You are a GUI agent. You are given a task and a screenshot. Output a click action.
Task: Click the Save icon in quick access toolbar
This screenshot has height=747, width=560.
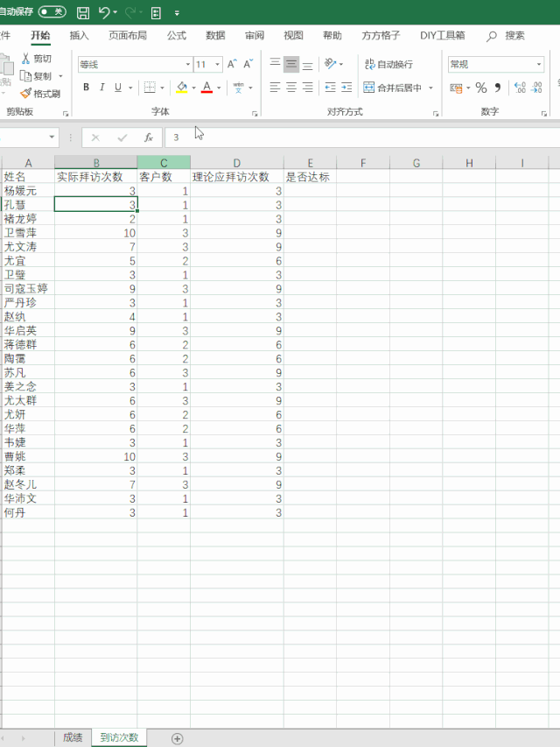click(x=83, y=12)
